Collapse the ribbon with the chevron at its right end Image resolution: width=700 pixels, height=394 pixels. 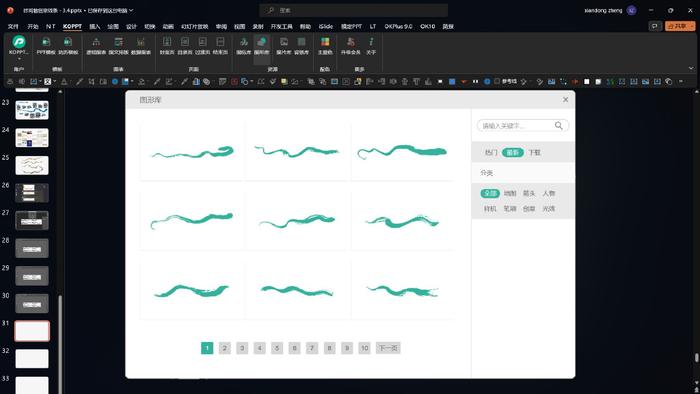tap(691, 68)
